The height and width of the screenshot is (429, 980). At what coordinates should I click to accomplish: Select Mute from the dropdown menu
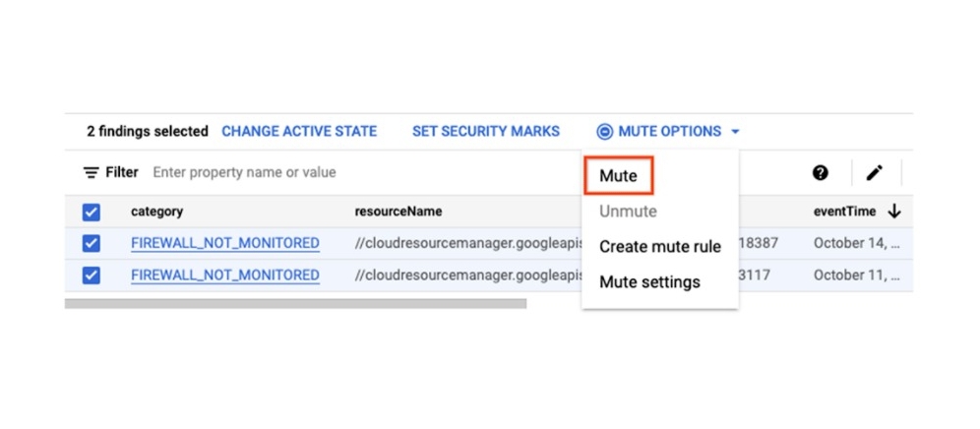pyautogui.click(x=618, y=176)
